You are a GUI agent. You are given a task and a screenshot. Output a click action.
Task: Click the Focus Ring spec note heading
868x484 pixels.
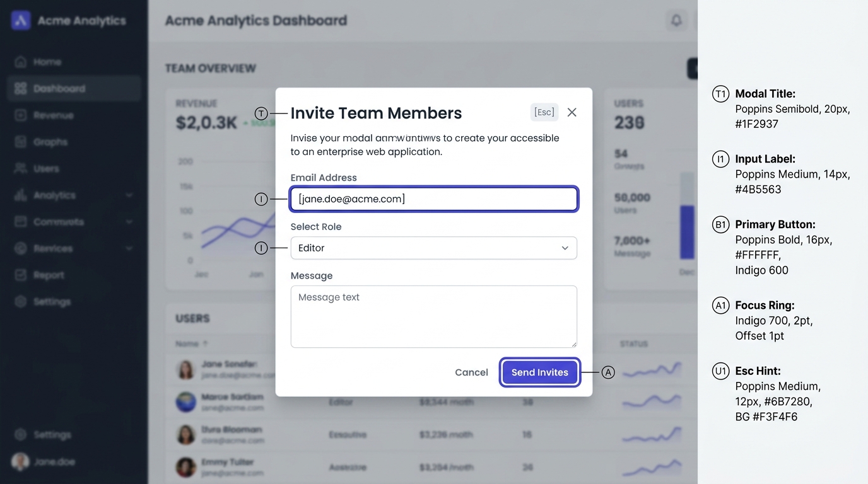[x=765, y=305]
